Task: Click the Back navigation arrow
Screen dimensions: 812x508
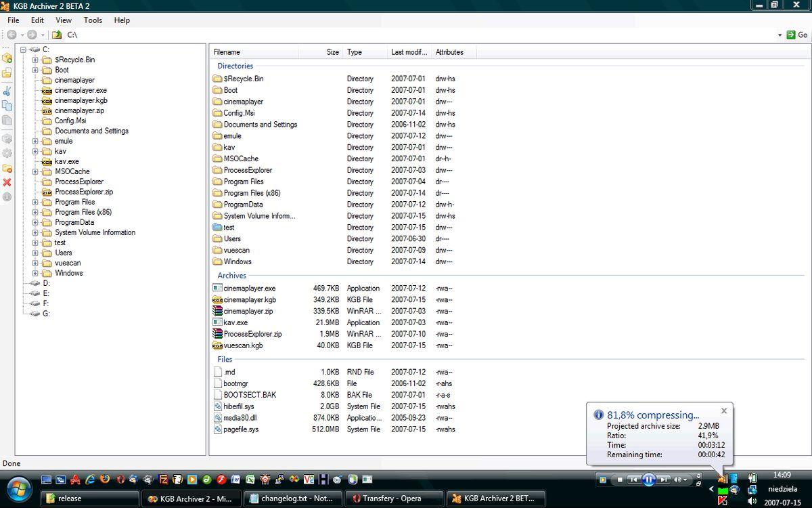Action: 12,35
